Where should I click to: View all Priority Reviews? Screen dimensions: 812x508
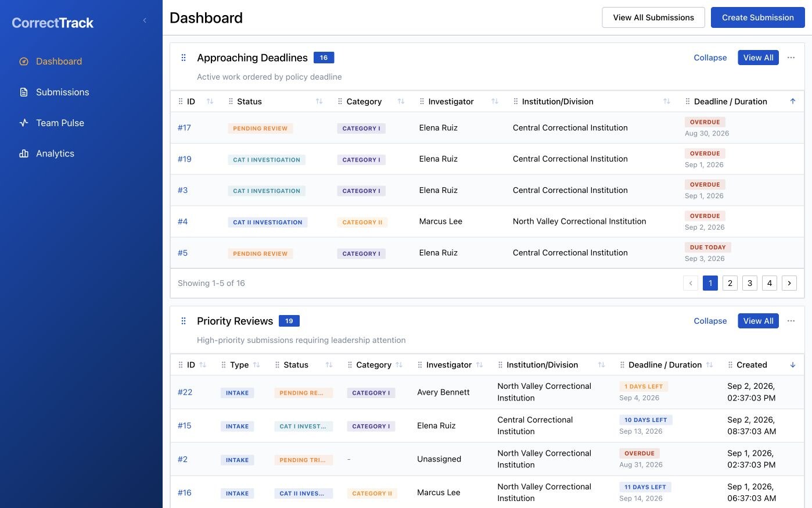tap(758, 321)
